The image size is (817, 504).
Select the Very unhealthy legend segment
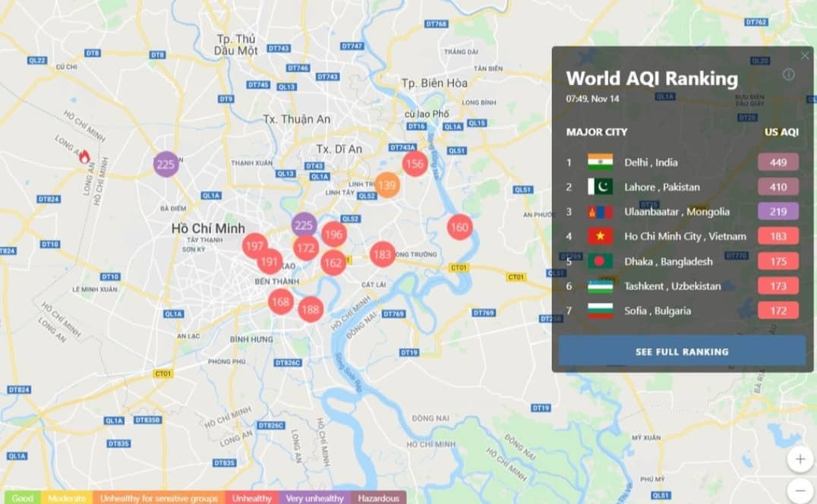pyautogui.click(x=315, y=498)
